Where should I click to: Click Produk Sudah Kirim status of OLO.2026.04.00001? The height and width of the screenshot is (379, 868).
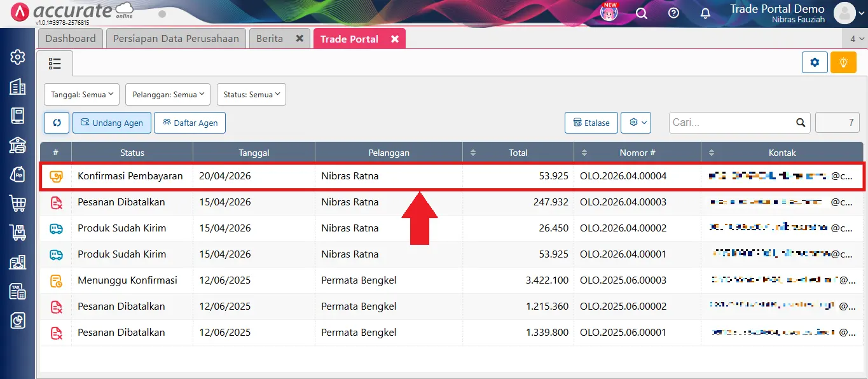pos(122,254)
